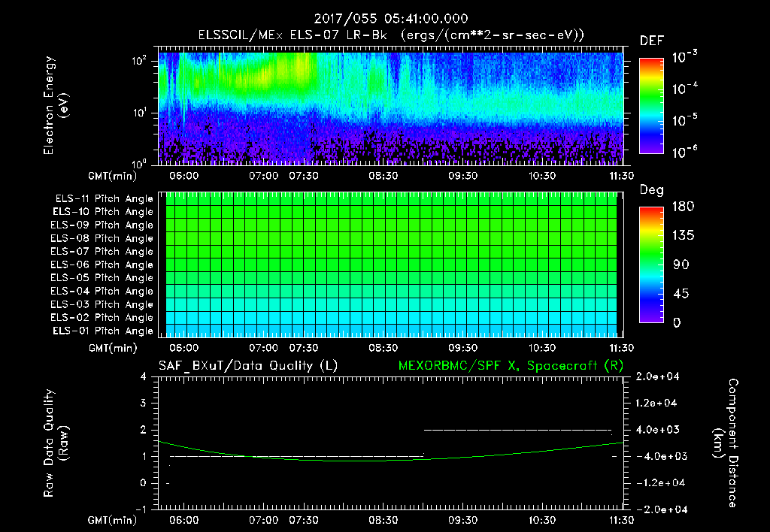Image resolution: width=770 pixels, height=532 pixels.
Task: Select the ELS-02 Pitch Angle row label
Action: tap(102, 318)
